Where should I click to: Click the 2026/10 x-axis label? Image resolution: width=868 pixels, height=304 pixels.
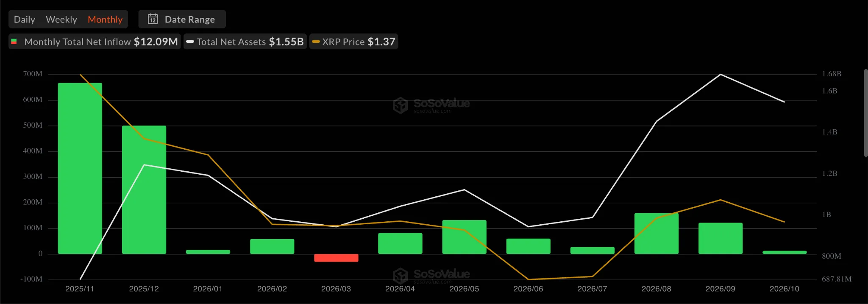785,289
